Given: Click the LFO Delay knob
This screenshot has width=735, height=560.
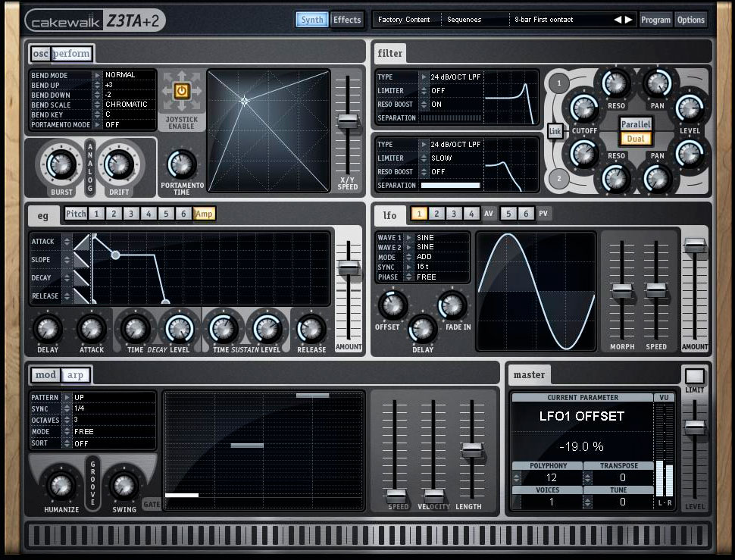Looking at the screenshot, I should pos(422,329).
